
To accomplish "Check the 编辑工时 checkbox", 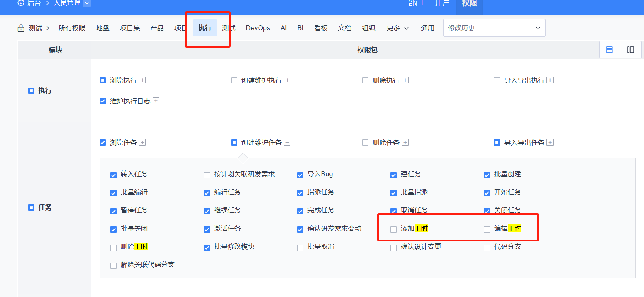I will coord(487,229).
